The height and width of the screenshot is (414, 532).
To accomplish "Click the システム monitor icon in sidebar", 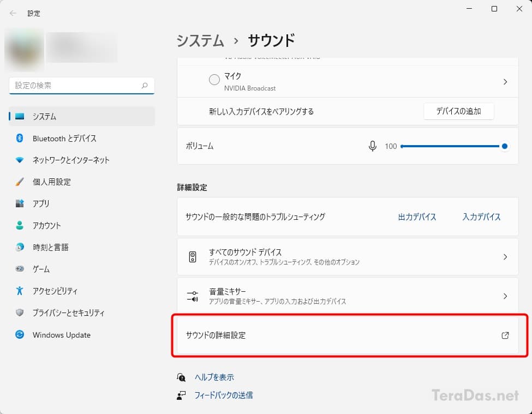I will coord(20,116).
